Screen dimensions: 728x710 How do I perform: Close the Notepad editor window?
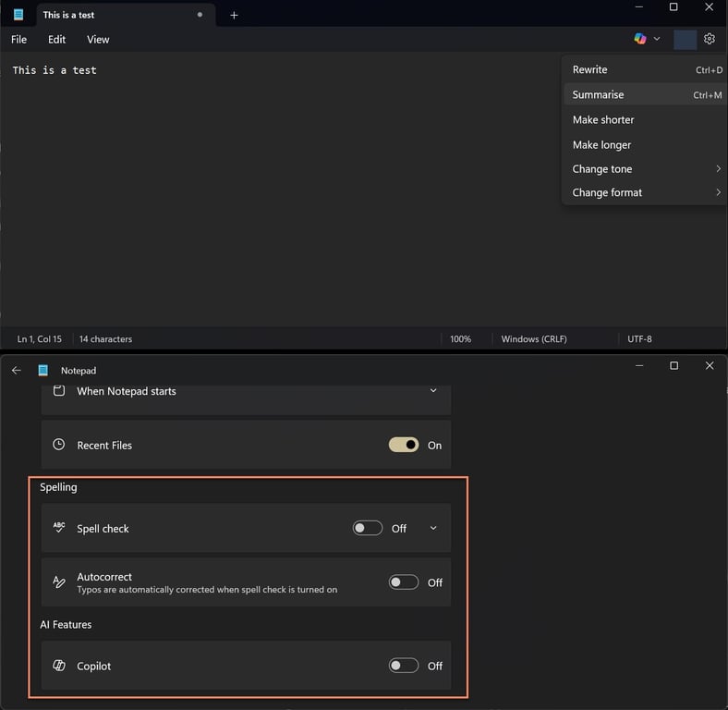pos(709,7)
